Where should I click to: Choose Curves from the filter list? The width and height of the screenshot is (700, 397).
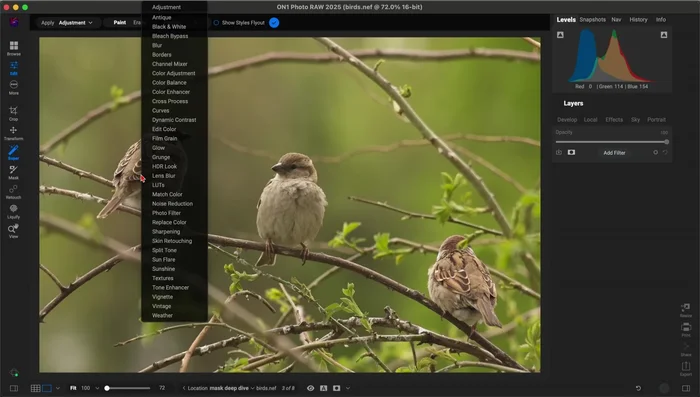pyautogui.click(x=160, y=110)
